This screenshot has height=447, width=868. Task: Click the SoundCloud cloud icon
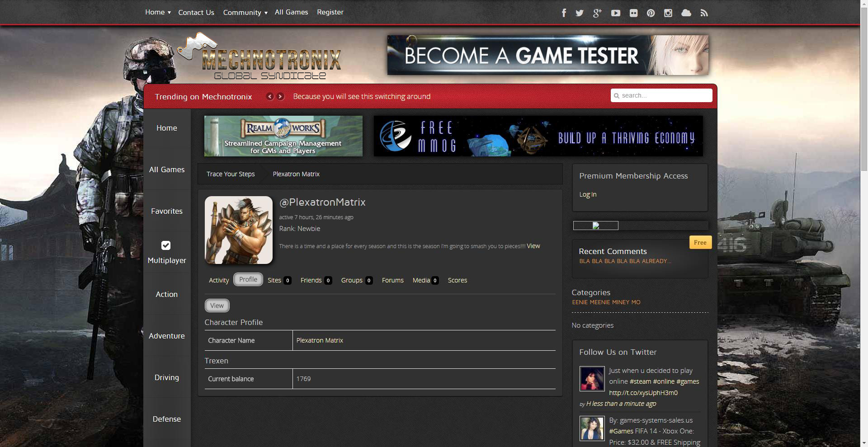[686, 13]
